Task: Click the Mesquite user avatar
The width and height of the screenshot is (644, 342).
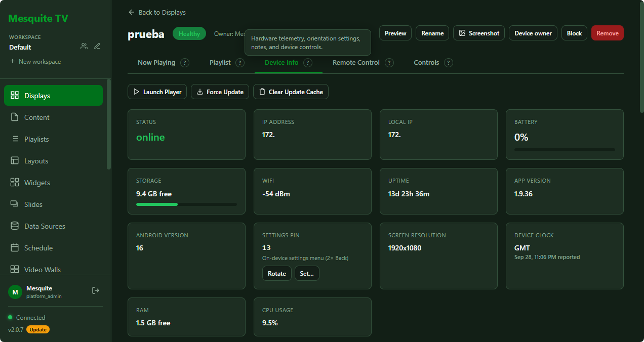Action: click(15, 291)
